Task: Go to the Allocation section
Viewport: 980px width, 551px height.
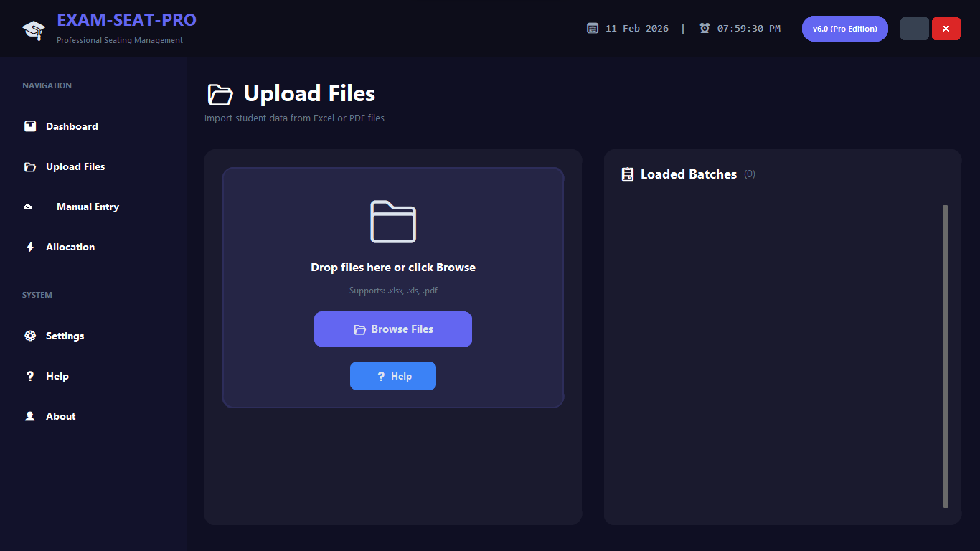Action: coord(70,247)
